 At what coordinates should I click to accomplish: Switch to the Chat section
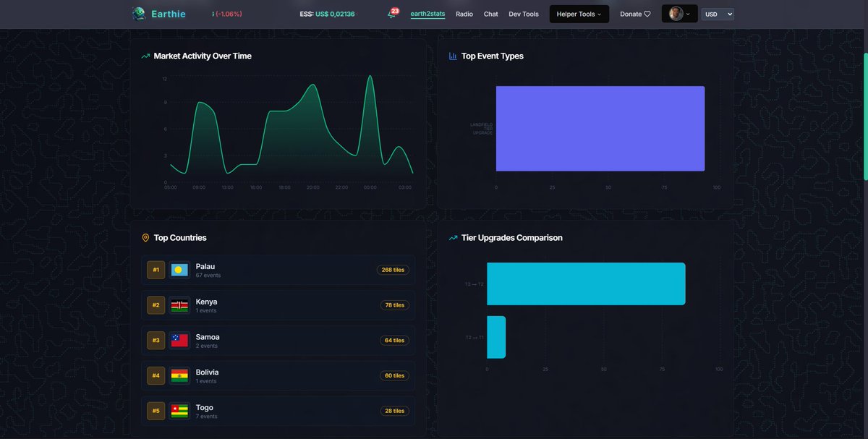[x=490, y=14]
